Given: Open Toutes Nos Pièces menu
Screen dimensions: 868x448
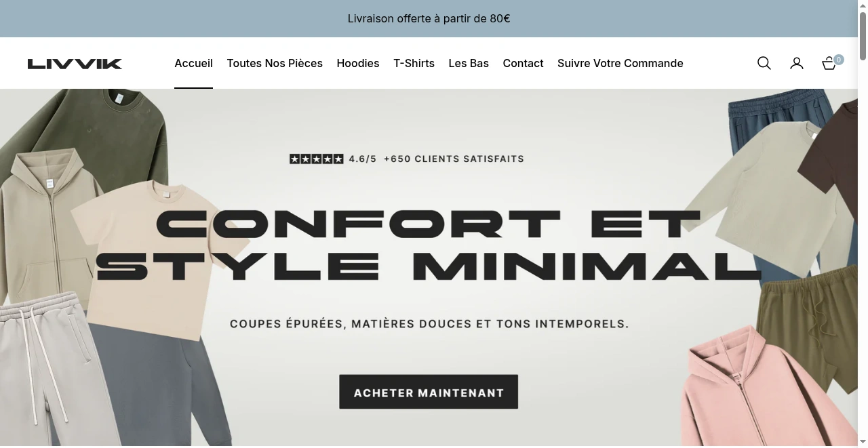Looking at the screenshot, I should pos(275,63).
